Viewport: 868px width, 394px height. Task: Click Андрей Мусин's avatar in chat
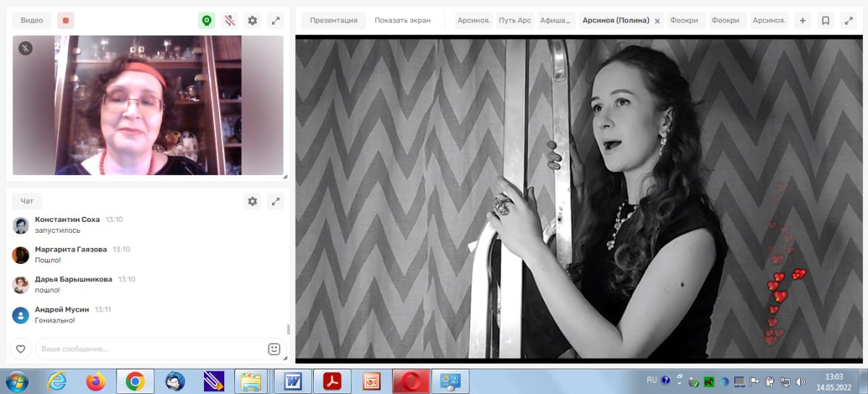[21, 315]
